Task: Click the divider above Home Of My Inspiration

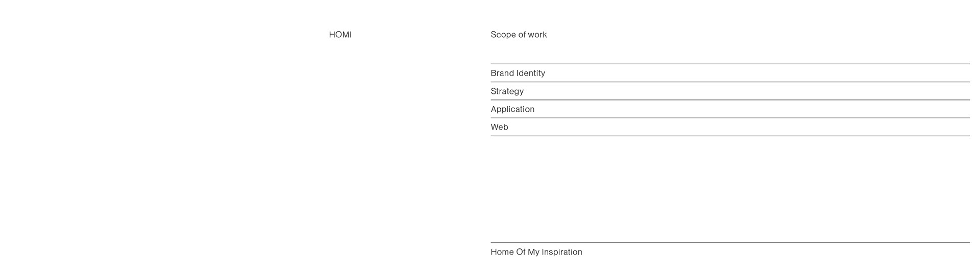Action: pos(730,243)
